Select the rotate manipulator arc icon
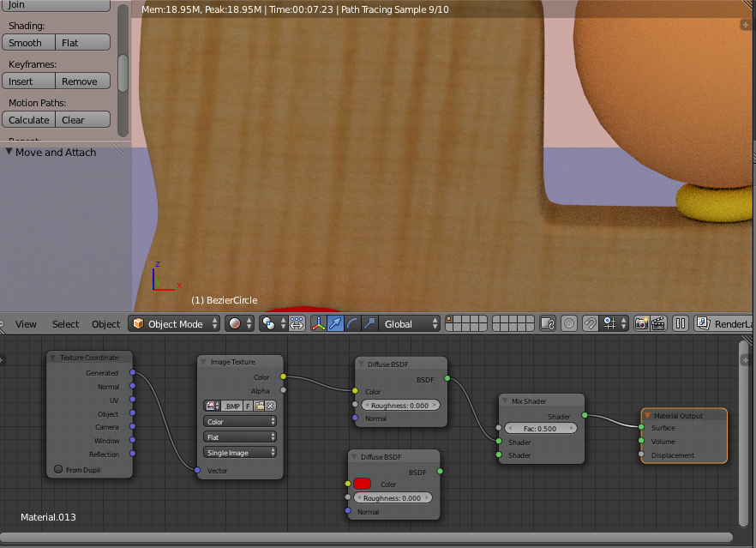Screen dimensions: 756x548 352,323
